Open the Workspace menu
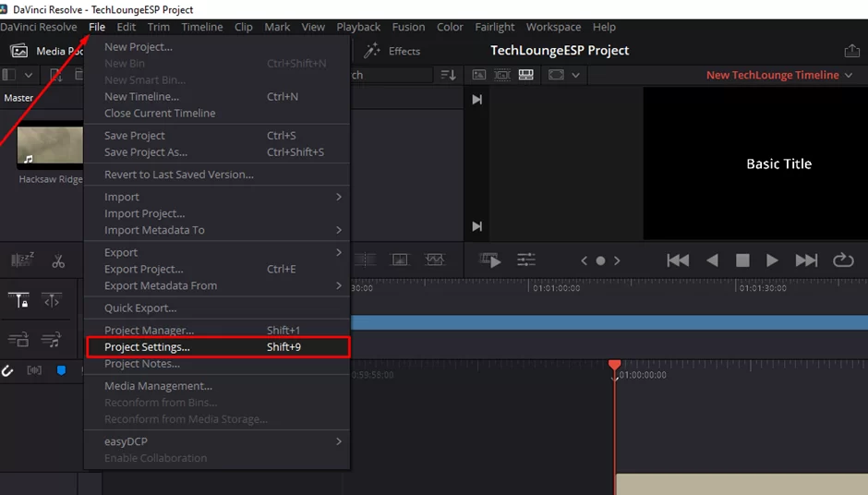Viewport: 868px width, 495px height. pos(553,27)
